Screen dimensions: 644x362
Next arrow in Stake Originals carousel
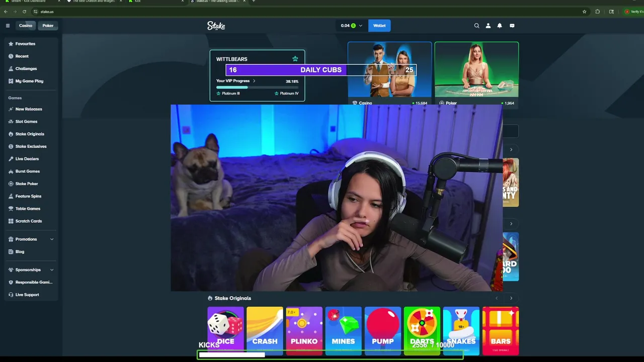tap(511, 298)
